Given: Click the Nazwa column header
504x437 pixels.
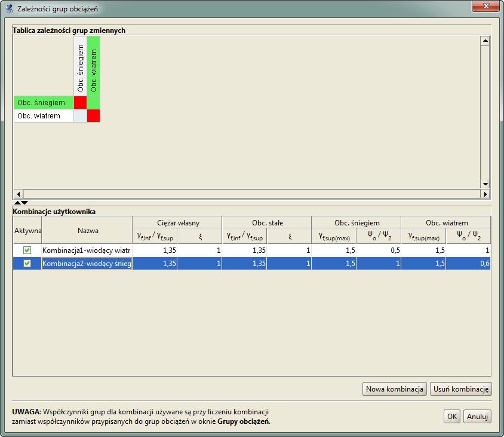Looking at the screenshot, I should pyautogui.click(x=87, y=230).
